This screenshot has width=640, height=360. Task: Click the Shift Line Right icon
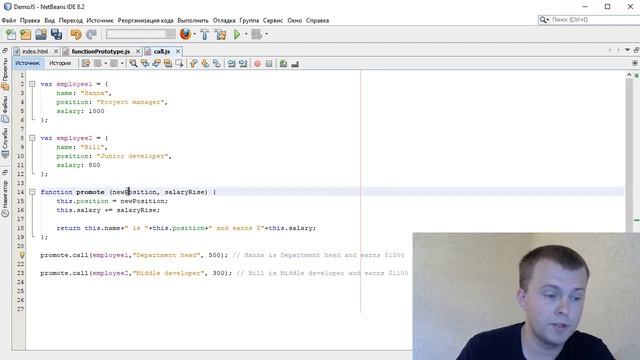(x=243, y=63)
